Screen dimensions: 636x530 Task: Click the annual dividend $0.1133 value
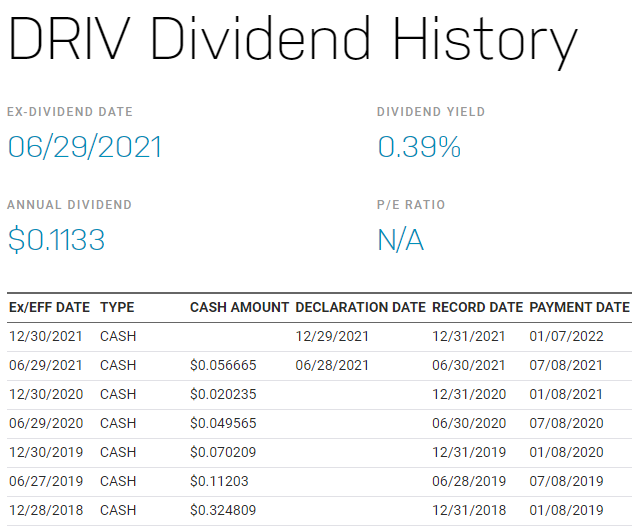pyautogui.click(x=56, y=240)
